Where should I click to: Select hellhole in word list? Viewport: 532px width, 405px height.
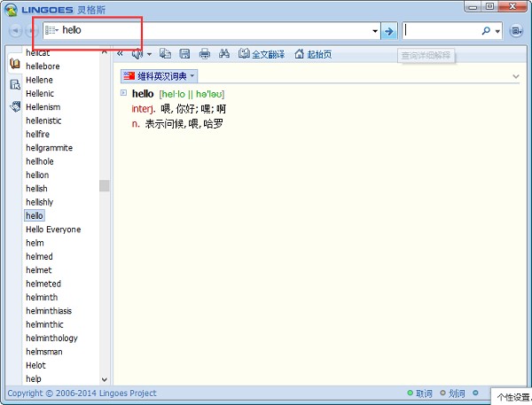point(40,161)
